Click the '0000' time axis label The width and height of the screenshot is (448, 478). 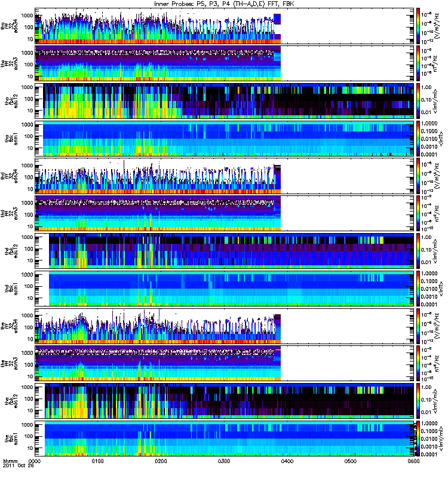(x=35, y=461)
